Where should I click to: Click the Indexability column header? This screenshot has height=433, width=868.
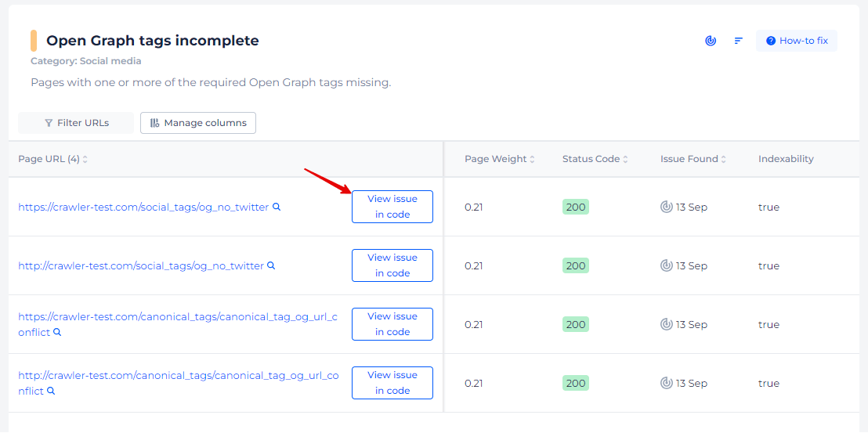(x=786, y=159)
